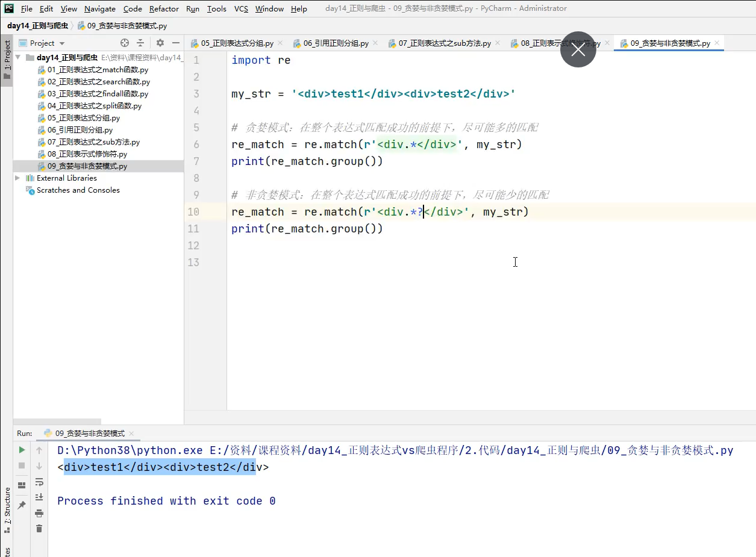This screenshot has width=756, height=557.
Task: Collapse the day14_正则与爬虫 folder node
Action: 17,57
